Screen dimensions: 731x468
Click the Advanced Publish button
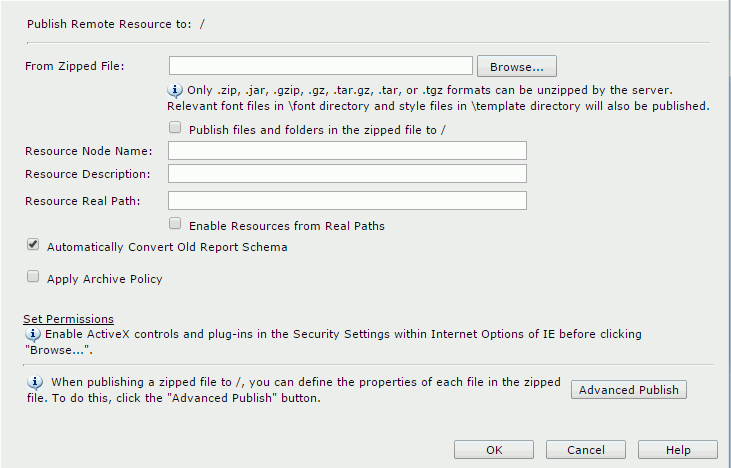click(628, 390)
